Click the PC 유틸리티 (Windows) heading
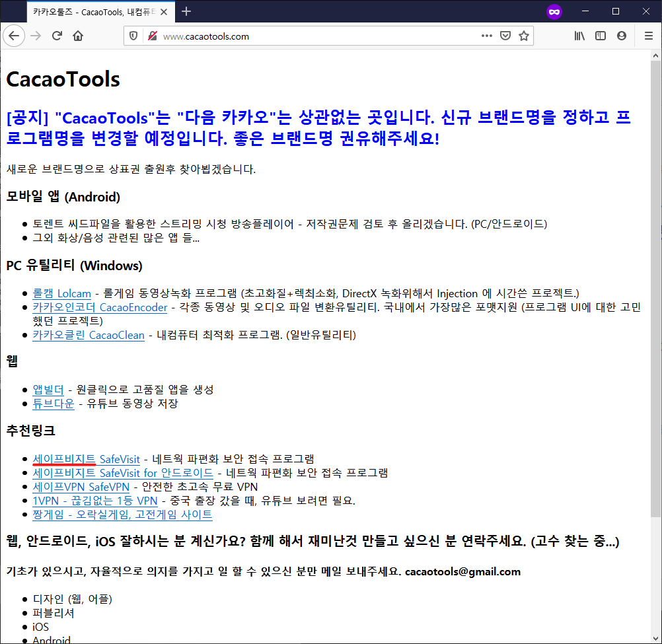The width and height of the screenshot is (662, 644). [x=74, y=266]
